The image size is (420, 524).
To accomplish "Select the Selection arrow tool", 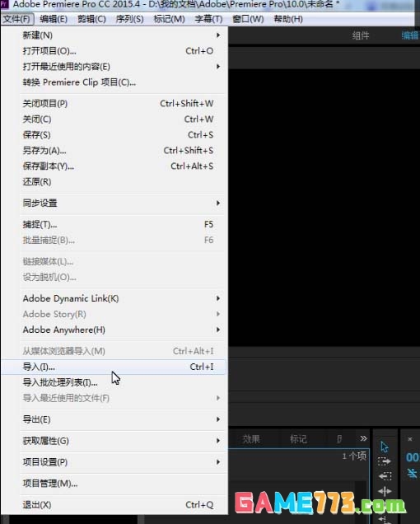I will (385, 447).
